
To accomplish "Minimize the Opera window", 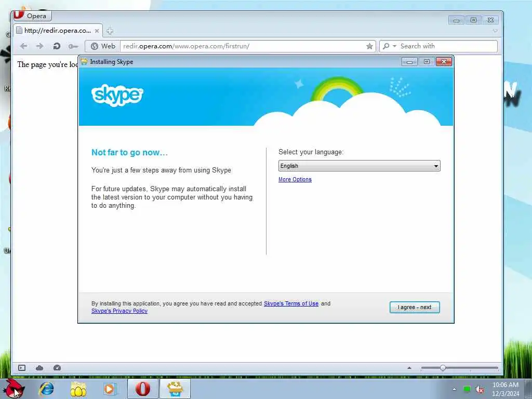I will pyautogui.click(x=456, y=20).
